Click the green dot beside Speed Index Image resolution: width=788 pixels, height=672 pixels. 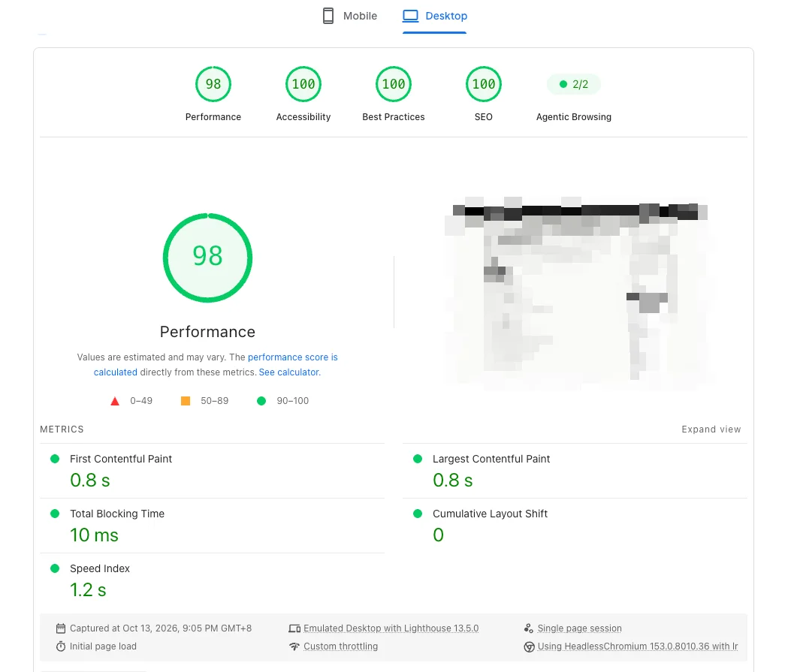tap(55, 568)
